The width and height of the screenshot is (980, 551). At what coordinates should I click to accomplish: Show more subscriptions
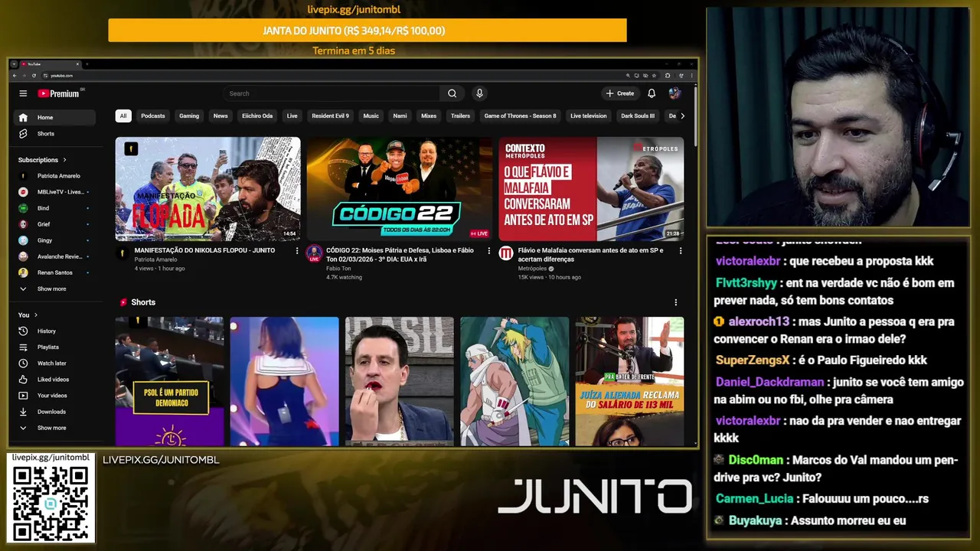(x=54, y=289)
